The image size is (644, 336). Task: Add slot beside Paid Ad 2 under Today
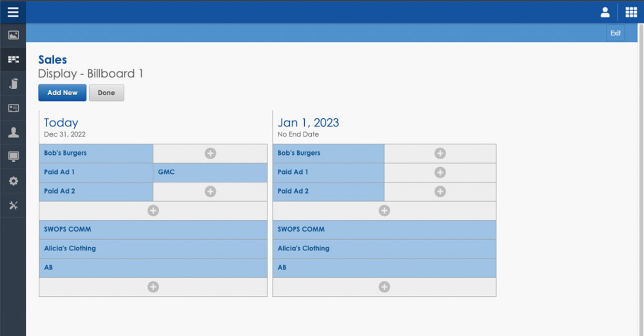click(x=210, y=192)
